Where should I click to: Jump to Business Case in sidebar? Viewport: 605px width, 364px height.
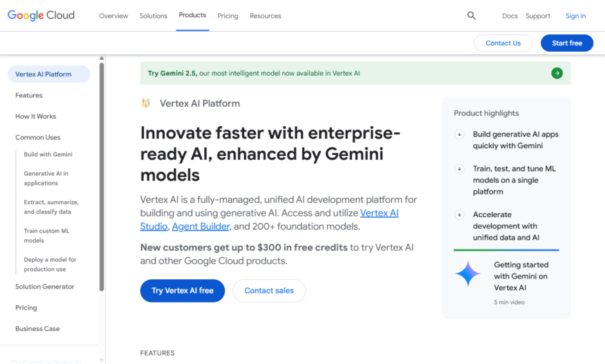[37, 329]
